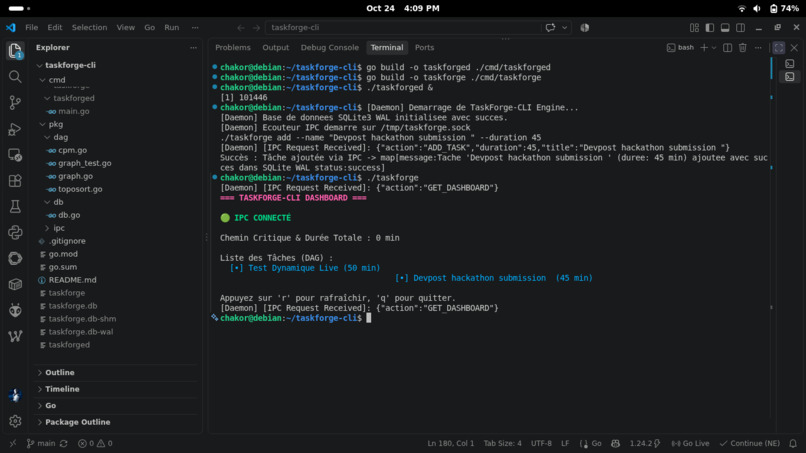Image resolution: width=806 pixels, height=453 pixels.
Task: Open the Explorer view in activity bar
Action: tap(15, 51)
